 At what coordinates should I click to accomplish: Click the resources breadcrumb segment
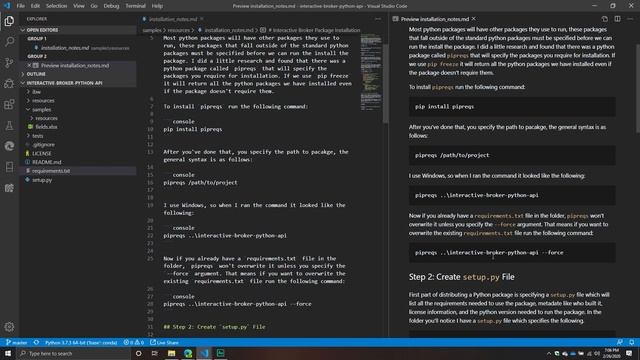click(179, 30)
